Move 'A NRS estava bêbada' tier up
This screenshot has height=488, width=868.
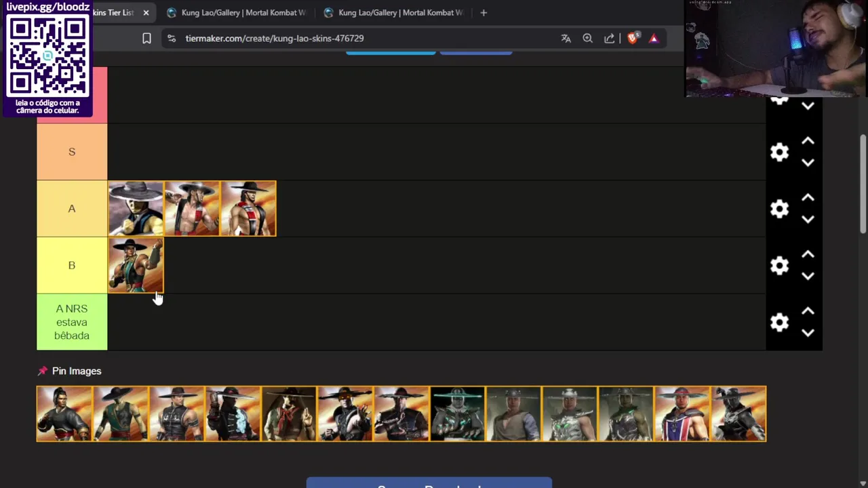coord(808,312)
